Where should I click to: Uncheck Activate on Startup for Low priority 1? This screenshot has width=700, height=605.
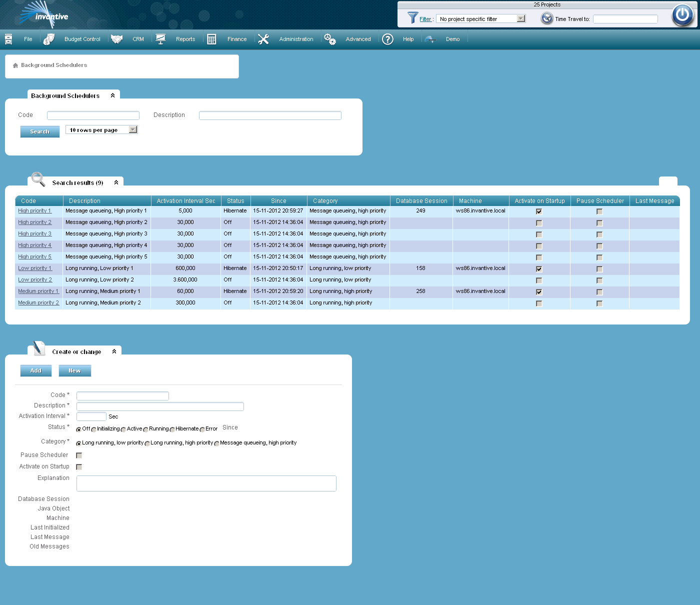539,269
